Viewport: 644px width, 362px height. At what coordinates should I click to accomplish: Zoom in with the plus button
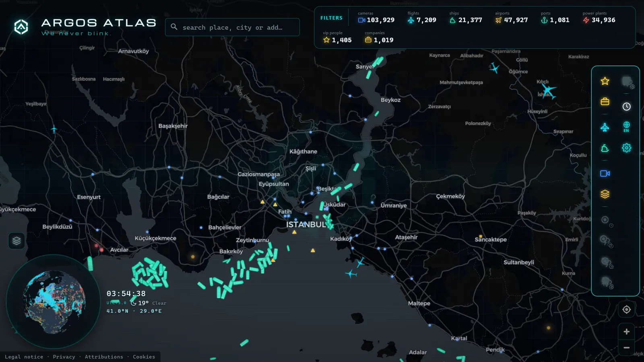point(626,331)
